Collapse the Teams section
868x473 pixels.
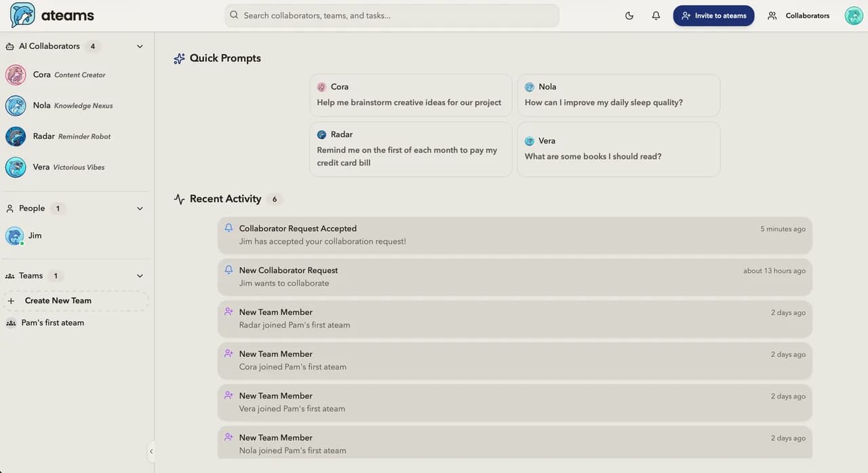pos(140,276)
